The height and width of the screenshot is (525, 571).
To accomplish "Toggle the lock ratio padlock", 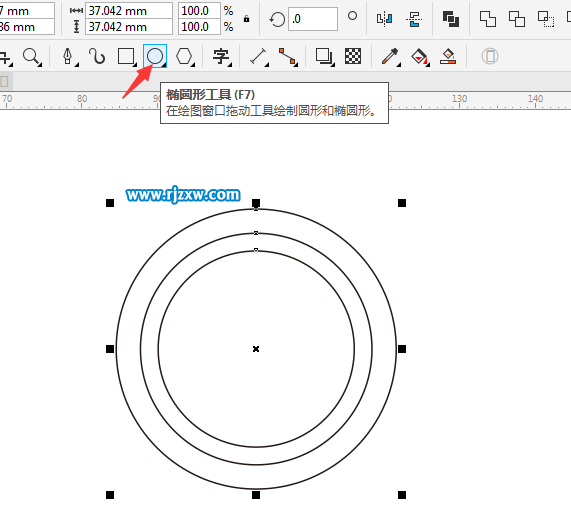I will coord(247,19).
